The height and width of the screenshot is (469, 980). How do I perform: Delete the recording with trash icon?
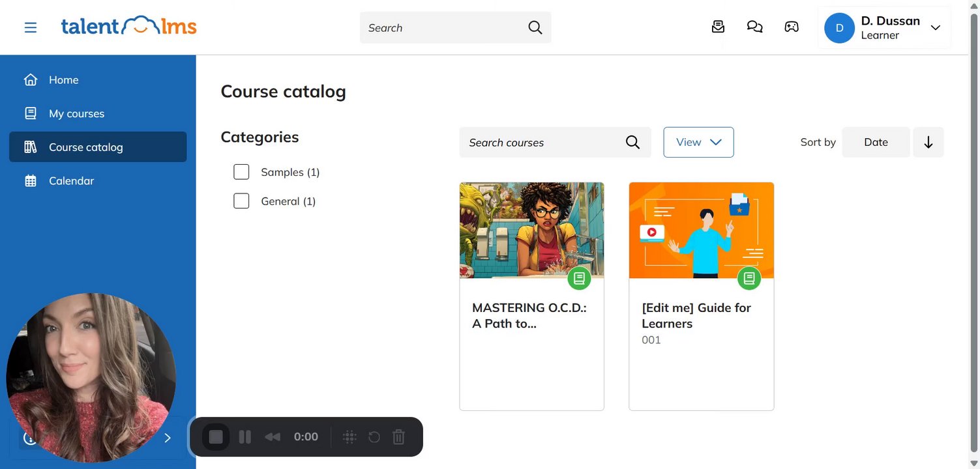pos(398,437)
